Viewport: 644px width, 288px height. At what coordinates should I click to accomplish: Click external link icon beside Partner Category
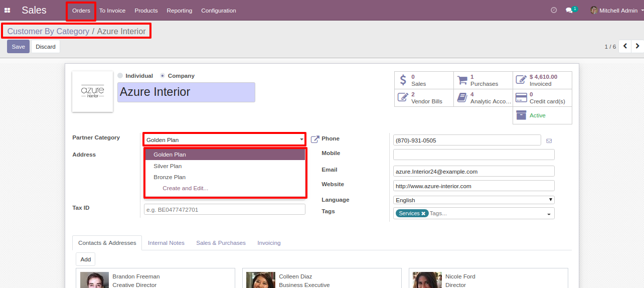point(315,139)
